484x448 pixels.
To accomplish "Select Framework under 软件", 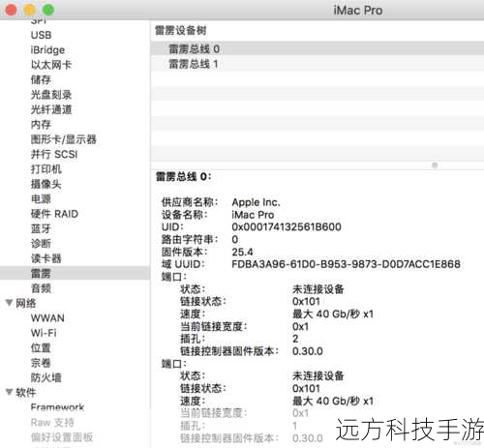I will tap(57, 407).
